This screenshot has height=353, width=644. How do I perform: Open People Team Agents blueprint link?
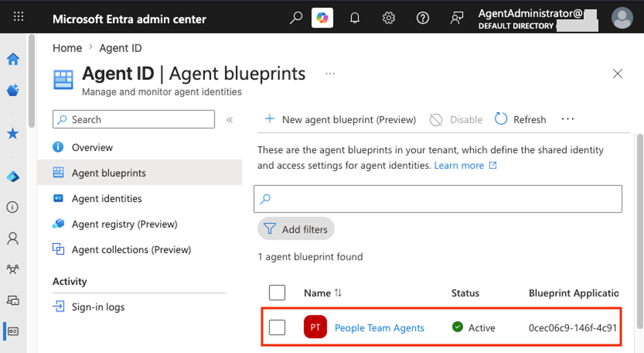click(x=379, y=328)
